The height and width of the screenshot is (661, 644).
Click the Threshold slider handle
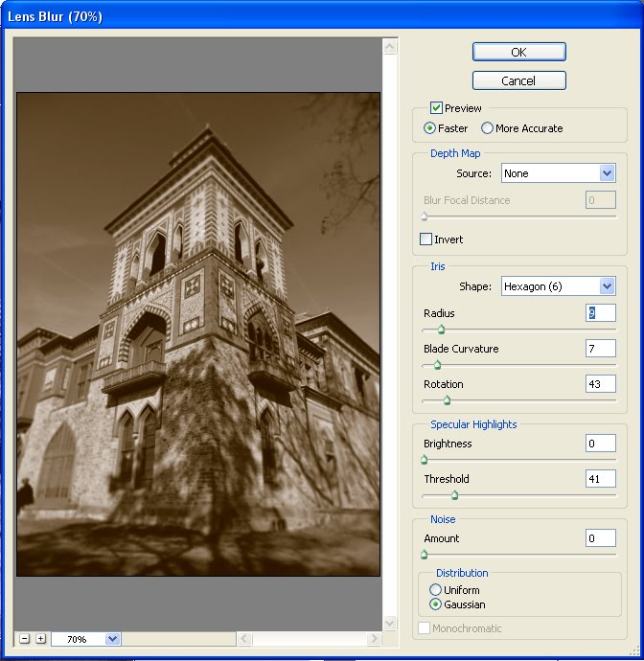[454, 495]
